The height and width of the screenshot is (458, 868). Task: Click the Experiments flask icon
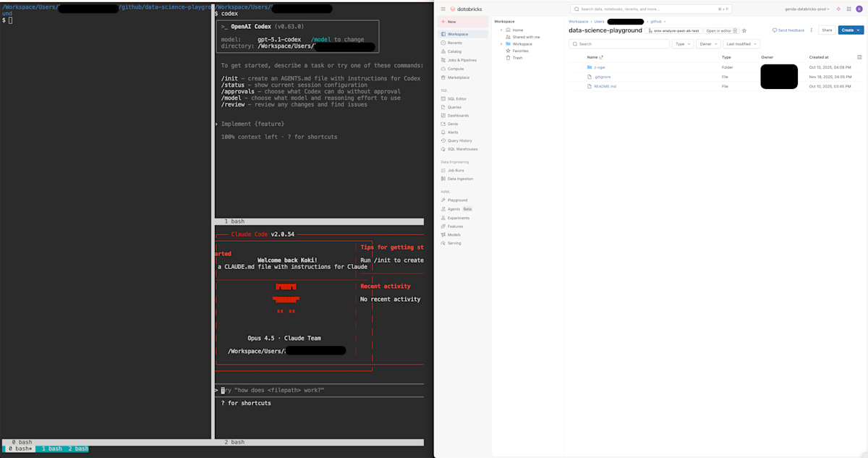(443, 218)
